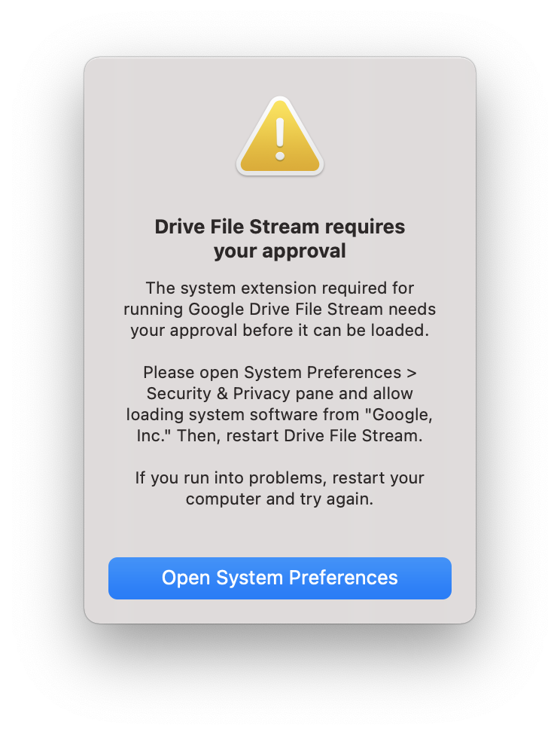This screenshot has height=735, width=560.
Task: Click the "before it can be loaded" line
Action: coord(280,330)
